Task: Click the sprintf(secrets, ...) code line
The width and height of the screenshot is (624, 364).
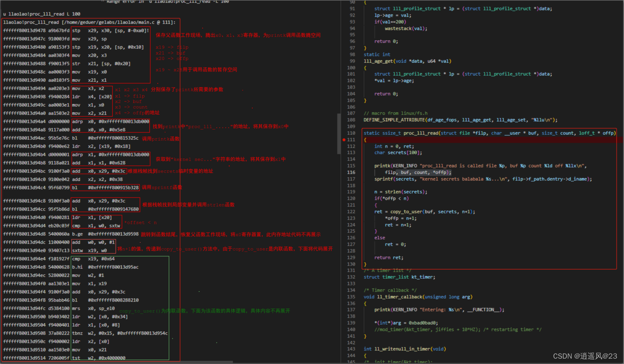Action: (483, 179)
